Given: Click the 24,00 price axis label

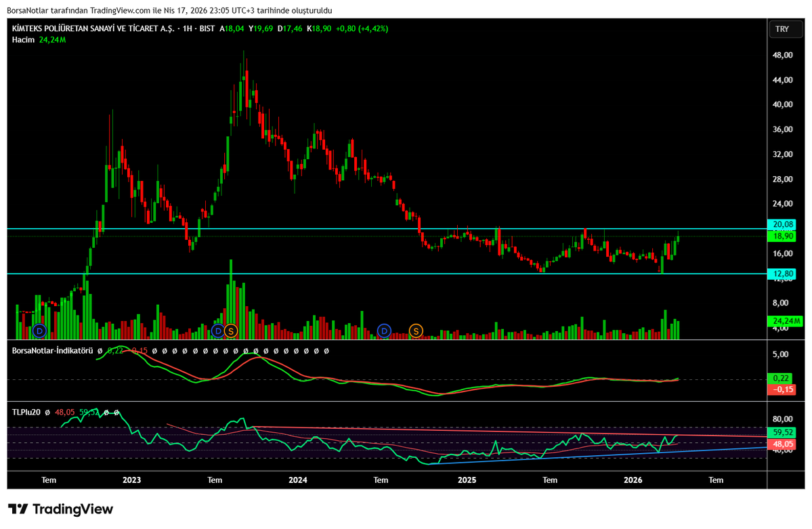Looking at the screenshot, I should tap(782, 204).
